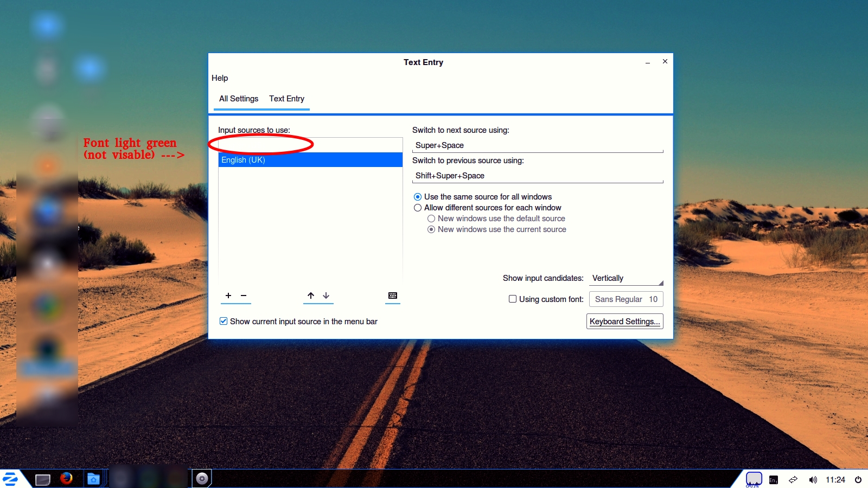Click the Super+Space next source shortcut field
Image resolution: width=868 pixels, height=488 pixels.
pyautogui.click(x=537, y=145)
